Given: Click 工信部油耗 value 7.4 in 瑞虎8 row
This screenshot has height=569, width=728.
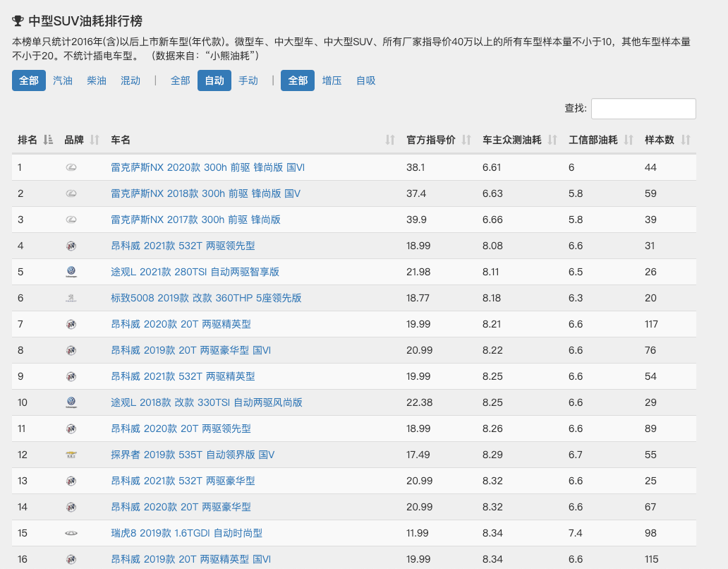Looking at the screenshot, I should (576, 533).
